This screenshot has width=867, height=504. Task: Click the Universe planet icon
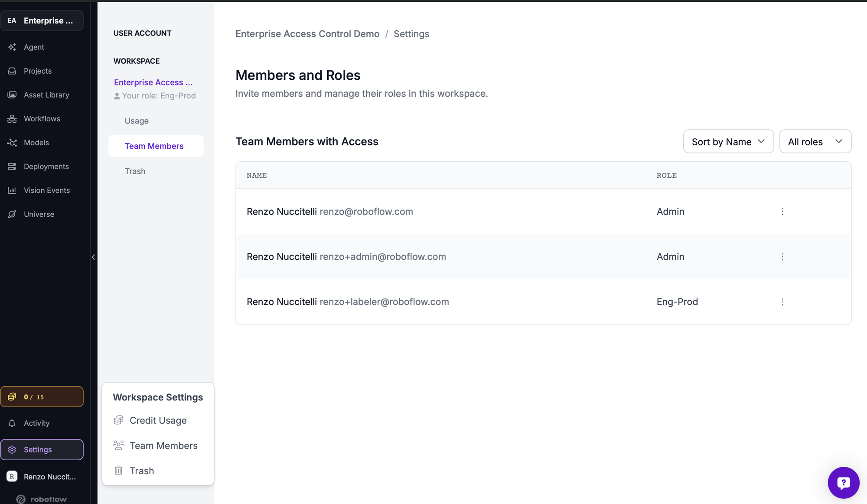[x=12, y=214]
